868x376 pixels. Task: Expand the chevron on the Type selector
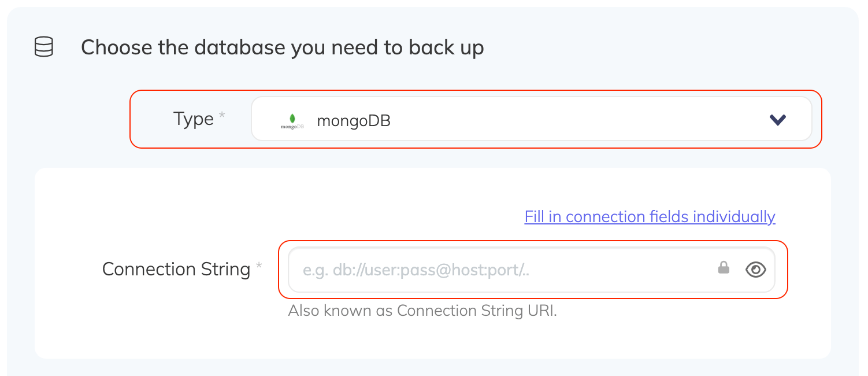pyautogui.click(x=778, y=120)
